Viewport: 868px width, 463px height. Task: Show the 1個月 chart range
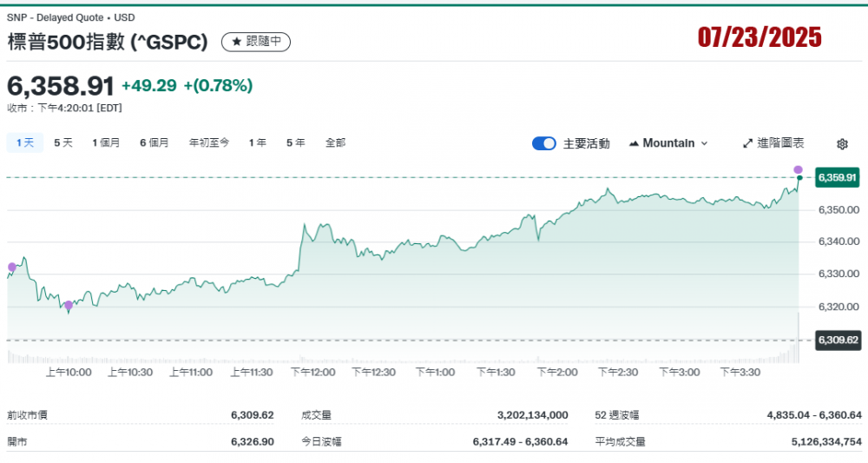tap(106, 142)
